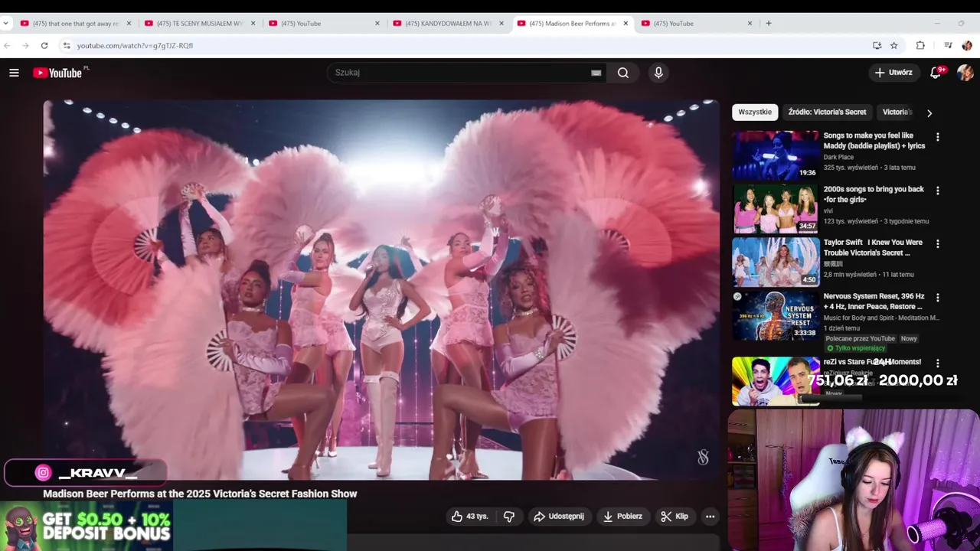This screenshot has width=980, height=551.
Task: Open options menu for Nervous System Reset video
Action: 937,298
